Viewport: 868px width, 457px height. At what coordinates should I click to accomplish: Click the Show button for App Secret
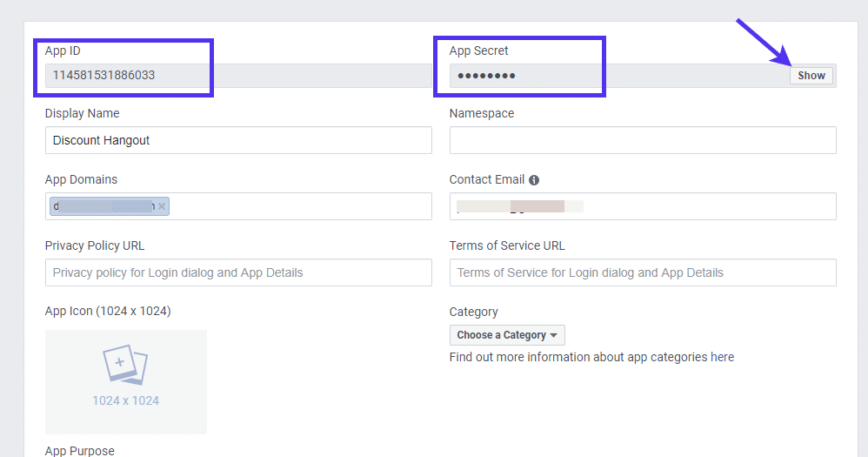click(x=811, y=76)
